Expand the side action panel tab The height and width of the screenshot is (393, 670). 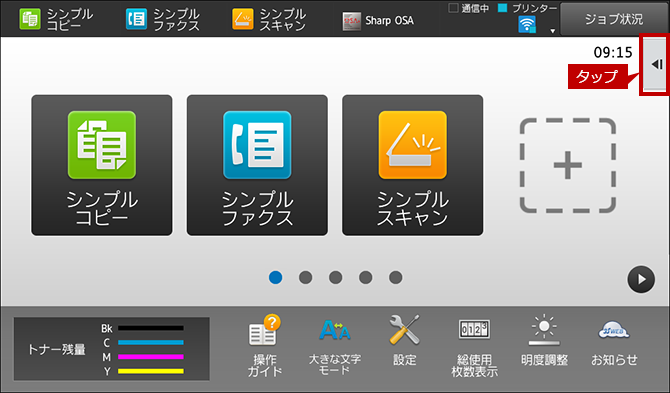(x=655, y=65)
